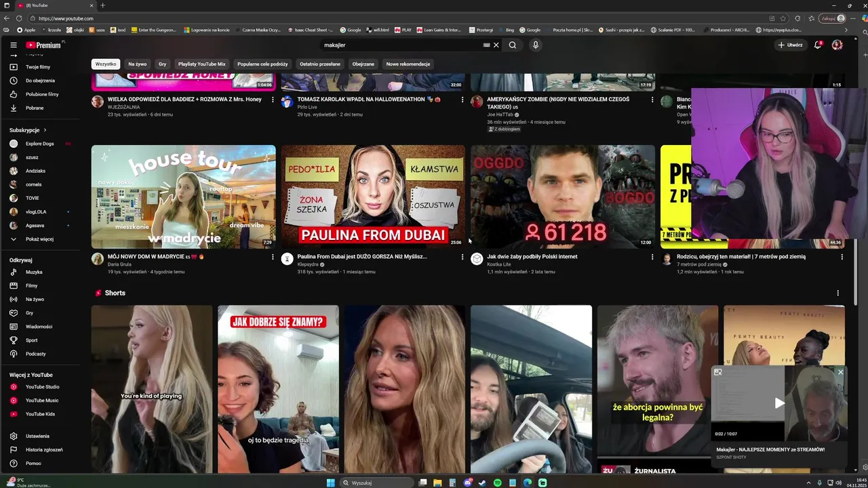Select Ostatnio przesłane chip
The image size is (868, 488).
[x=320, y=64]
